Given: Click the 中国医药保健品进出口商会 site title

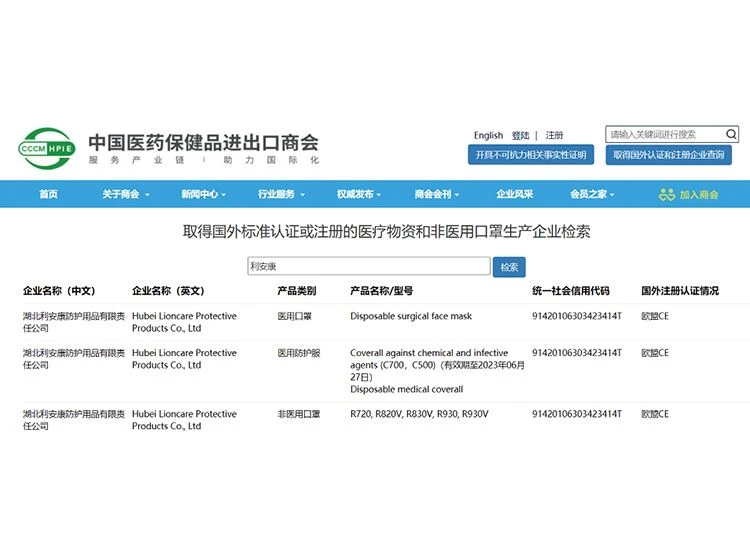Looking at the screenshot, I should [203, 143].
